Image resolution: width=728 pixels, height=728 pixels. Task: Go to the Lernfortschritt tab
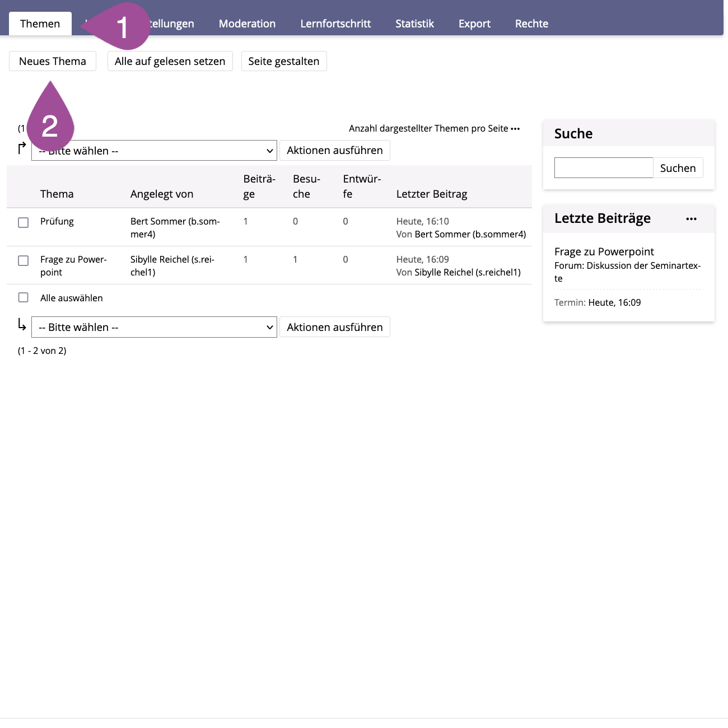pyautogui.click(x=335, y=24)
